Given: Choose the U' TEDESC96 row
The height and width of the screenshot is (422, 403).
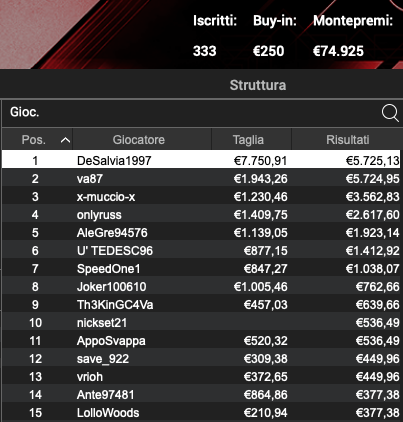Looking at the screenshot, I should coord(202,251).
